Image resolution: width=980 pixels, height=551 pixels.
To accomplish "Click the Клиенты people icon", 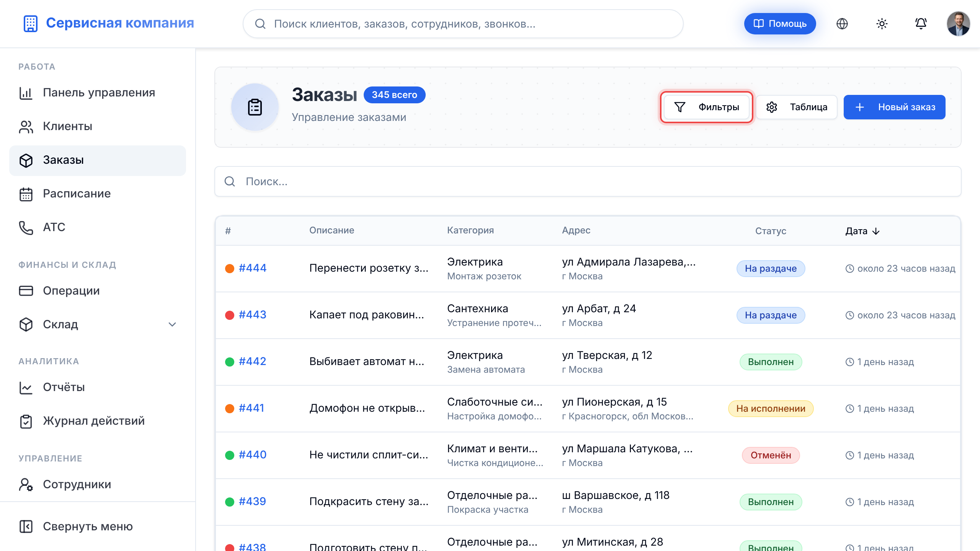I will [26, 127].
